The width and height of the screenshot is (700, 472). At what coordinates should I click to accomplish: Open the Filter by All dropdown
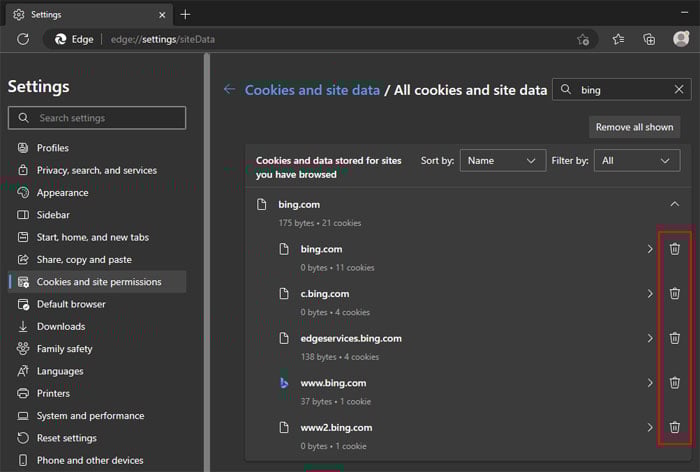click(x=637, y=160)
